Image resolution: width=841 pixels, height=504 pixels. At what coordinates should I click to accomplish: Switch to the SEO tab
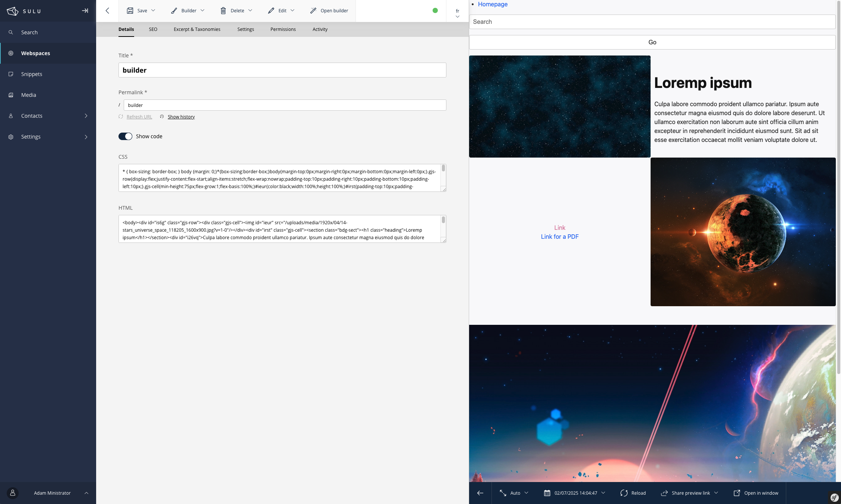point(153,29)
